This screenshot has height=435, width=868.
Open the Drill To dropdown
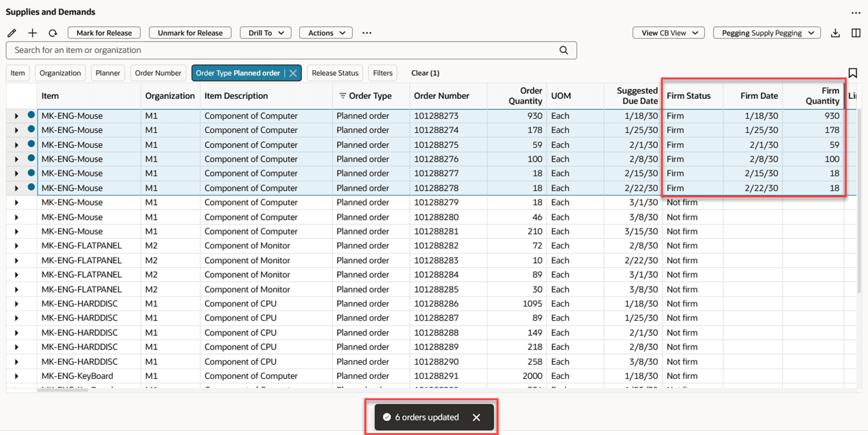pos(266,33)
